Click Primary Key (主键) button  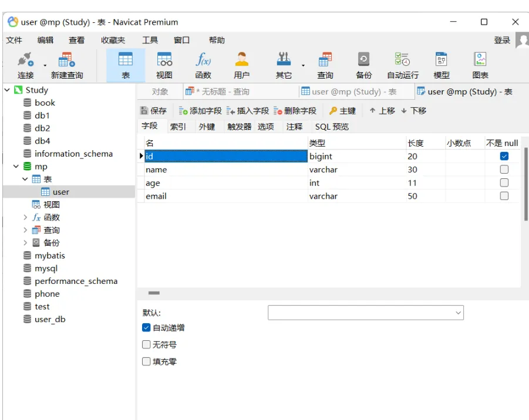click(342, 110)
